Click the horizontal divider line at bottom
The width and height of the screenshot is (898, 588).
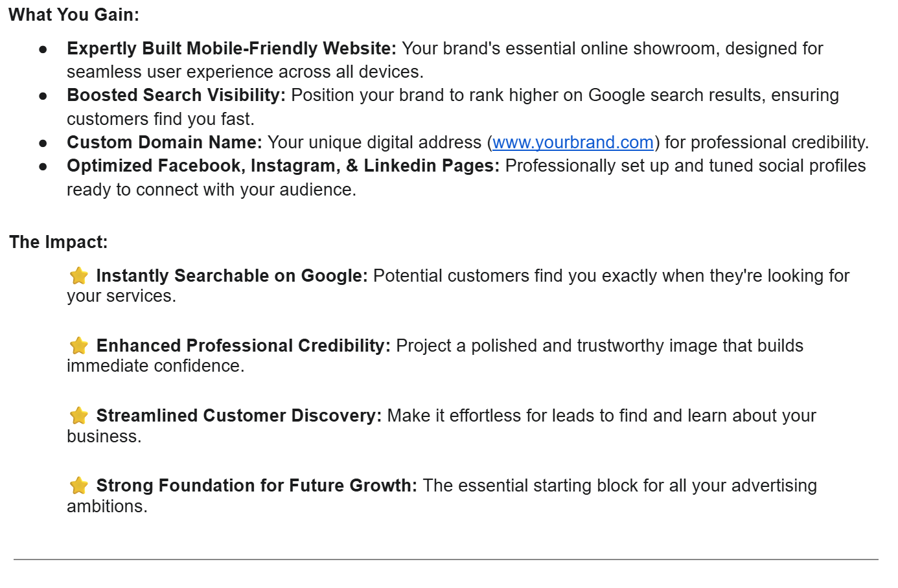tap(446, 560)
